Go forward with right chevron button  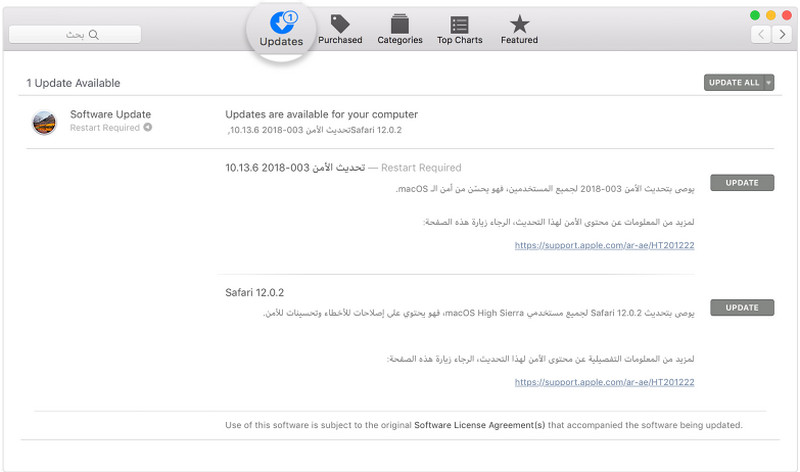click(x=782, y=35)
